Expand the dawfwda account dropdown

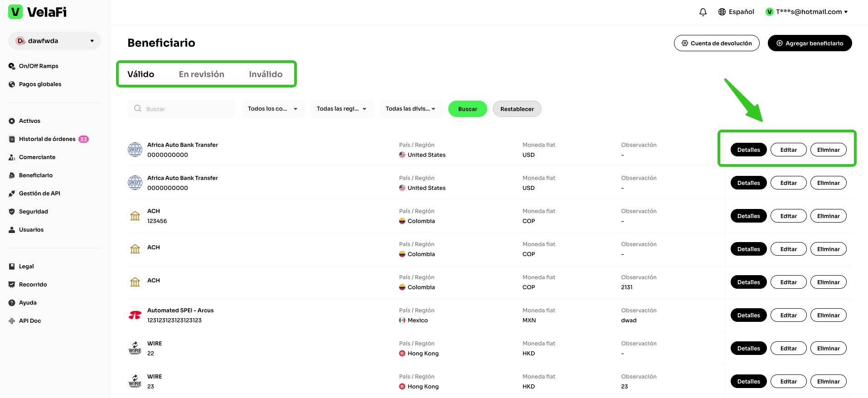(54, 41)
